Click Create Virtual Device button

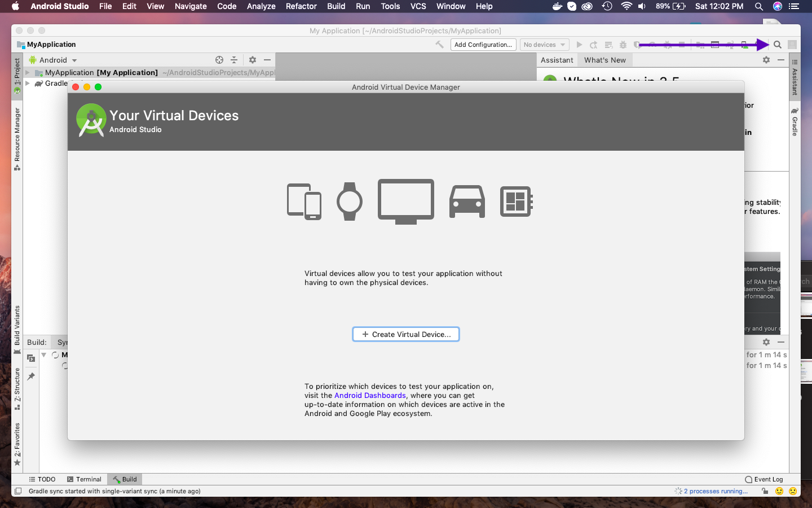pyautogui.click(x=406, y=334)
